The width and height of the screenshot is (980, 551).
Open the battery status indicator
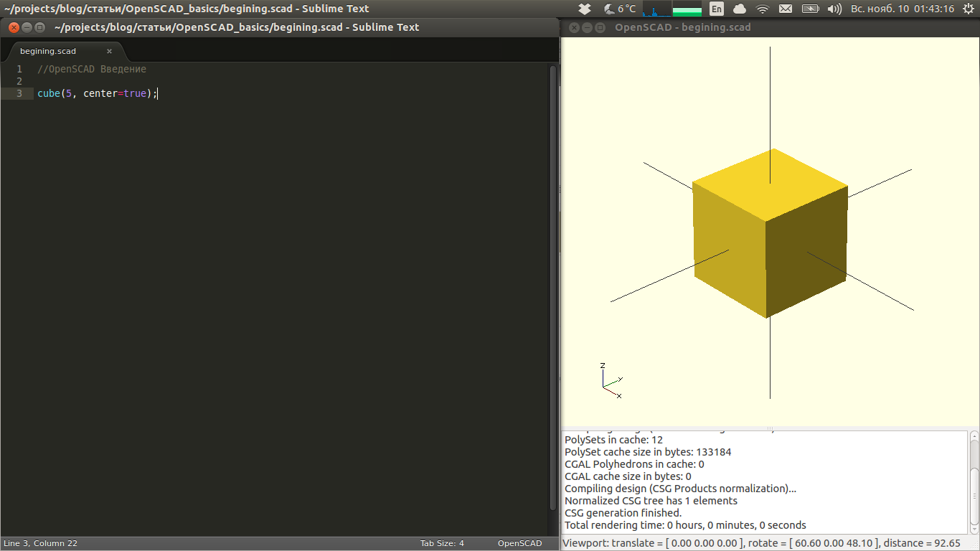(810, 9)
